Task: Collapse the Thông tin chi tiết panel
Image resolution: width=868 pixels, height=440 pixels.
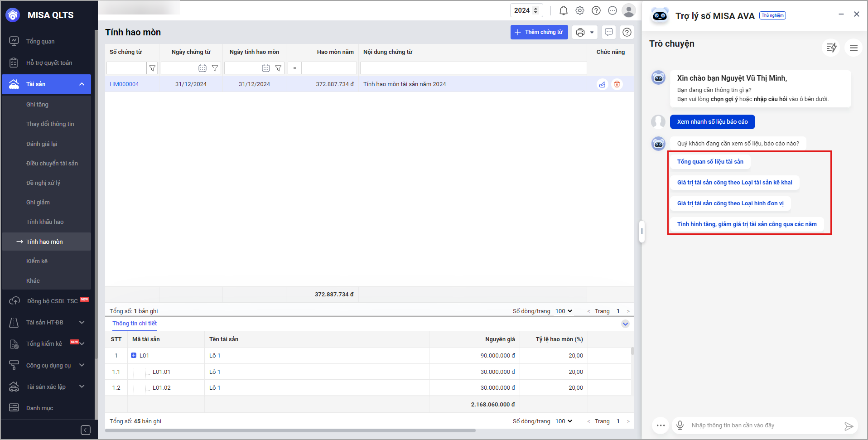Action: point(625,324)
